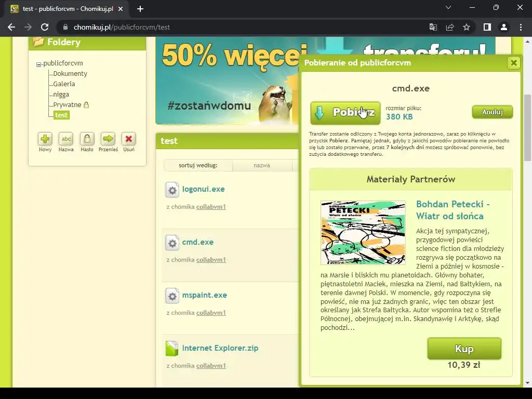Image resolution: width=532 pixels, height=399 pixels.
Task: Click the Nowy new folder icon
Action: (45, 139)
